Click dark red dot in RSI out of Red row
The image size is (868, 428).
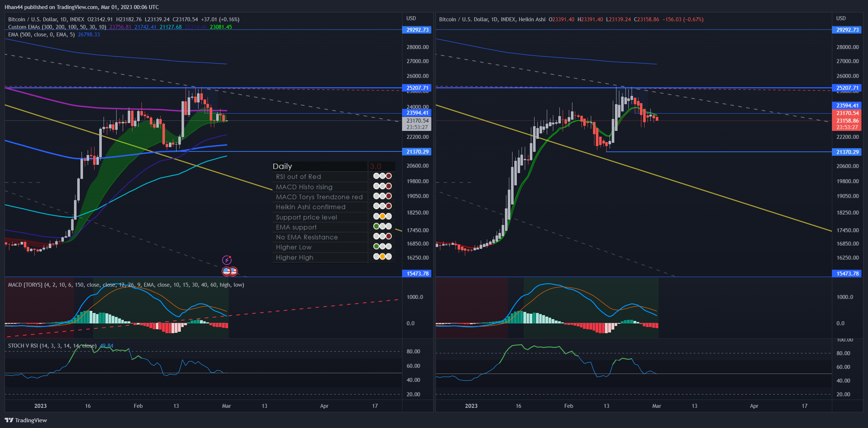tap(388, 176)
